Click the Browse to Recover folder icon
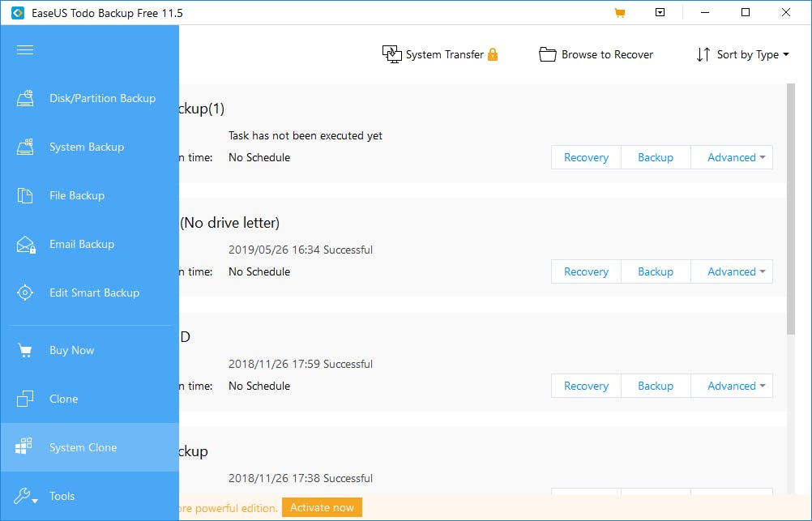 [x=547, y=53]
